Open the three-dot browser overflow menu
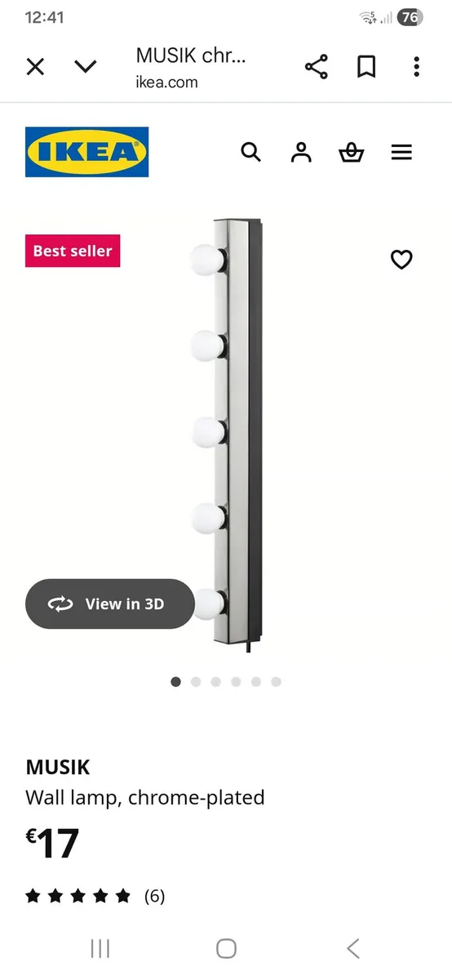 (x=416, y=67)
